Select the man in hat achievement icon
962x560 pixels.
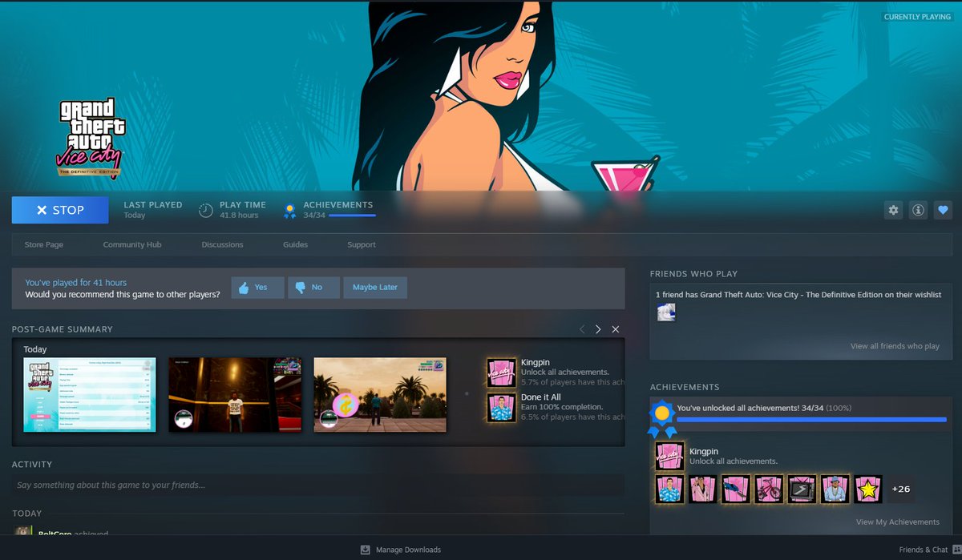click(x=835, y=489)
